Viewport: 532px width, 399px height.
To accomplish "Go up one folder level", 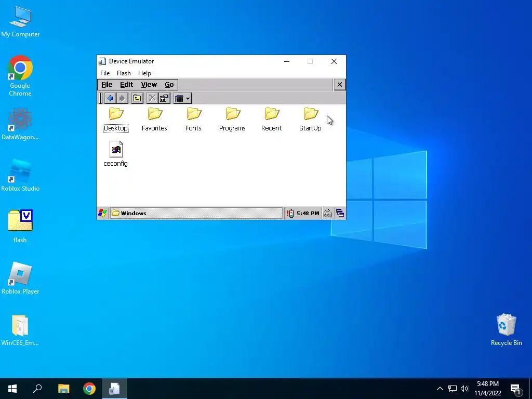I will click(137, 98).
